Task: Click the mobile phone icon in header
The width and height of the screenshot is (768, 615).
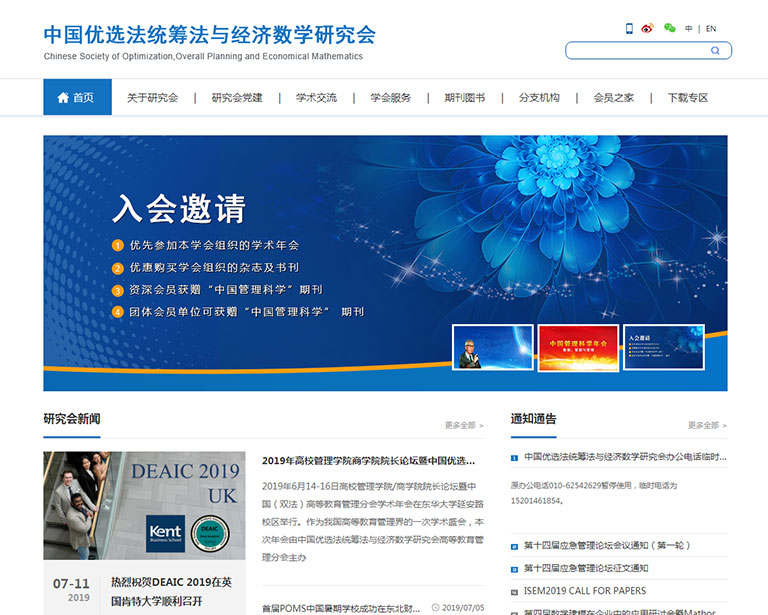Action: [x=629, y=29]
